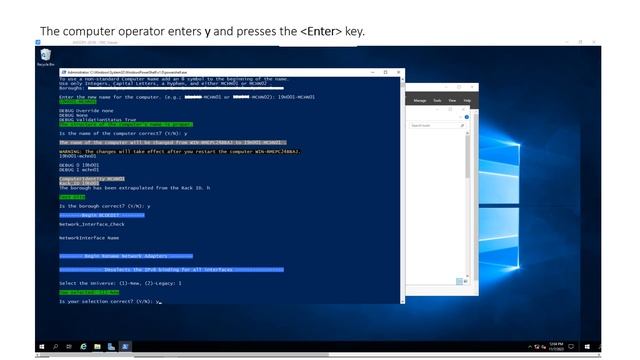Viewport: 640px width, 360px height.
Task: Click the 'Begin Rename Network Adapters' banner
Action: [x=126, y=256]
